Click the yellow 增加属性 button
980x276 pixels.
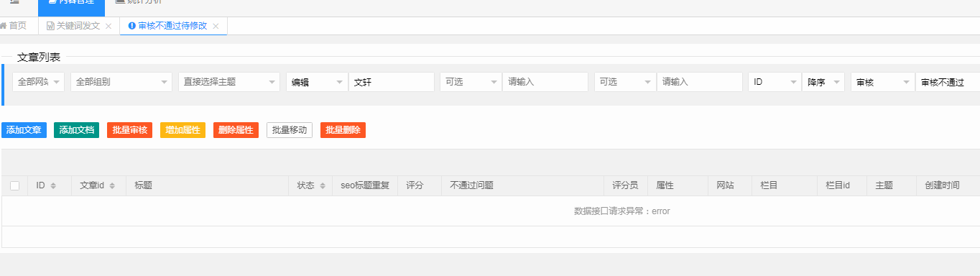[182, 130]
